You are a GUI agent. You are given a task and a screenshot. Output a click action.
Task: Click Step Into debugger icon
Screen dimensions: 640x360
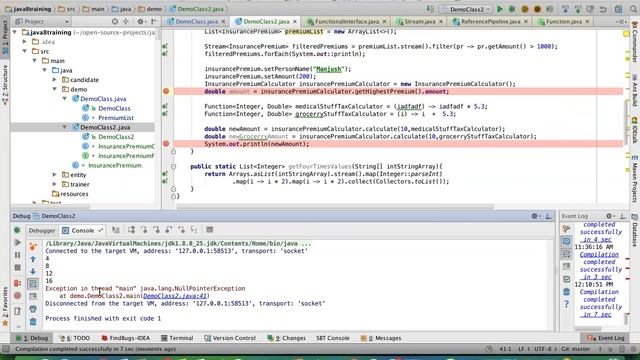(144, 230)
